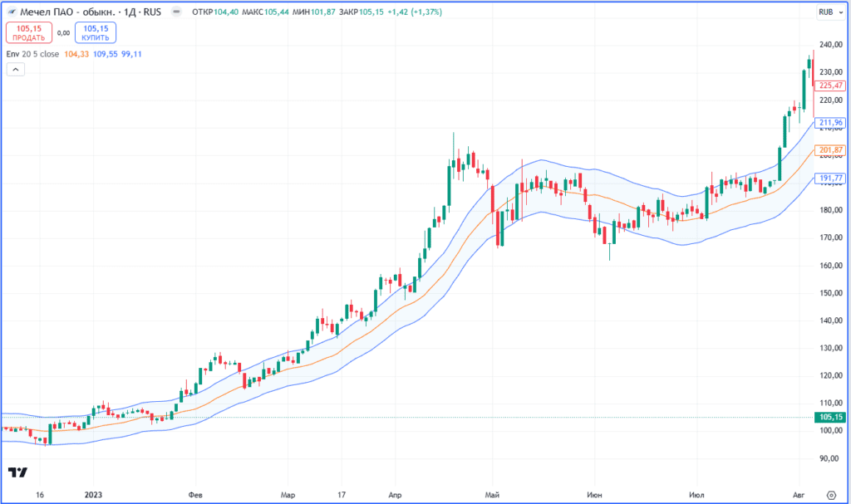Open chart settings gear icon

tap(831, 495)
